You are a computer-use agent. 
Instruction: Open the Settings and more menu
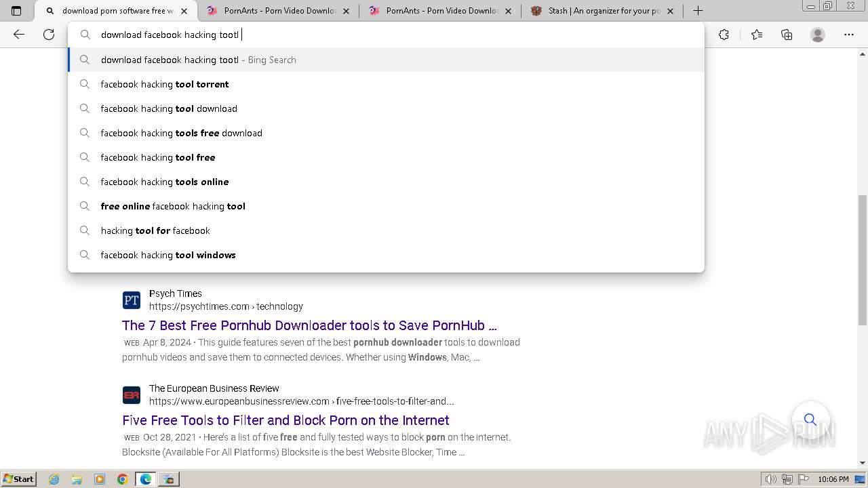tap(849, 35)
